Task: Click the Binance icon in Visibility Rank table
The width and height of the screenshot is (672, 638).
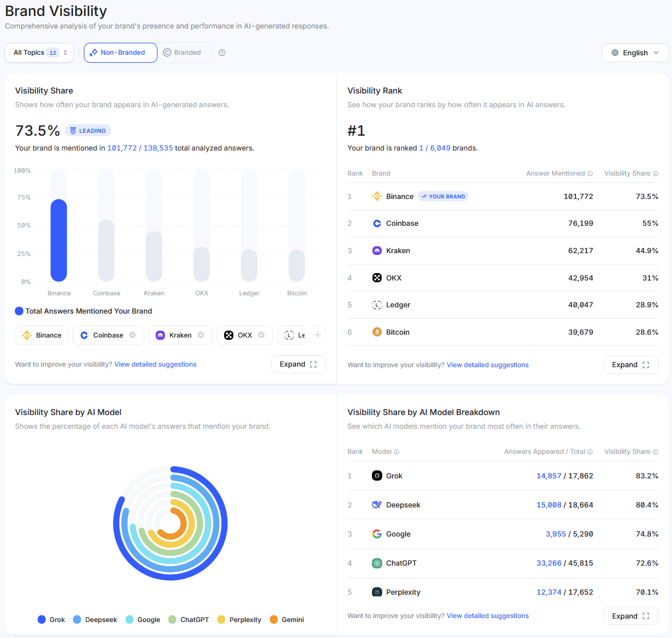Action: click(377, 196)
